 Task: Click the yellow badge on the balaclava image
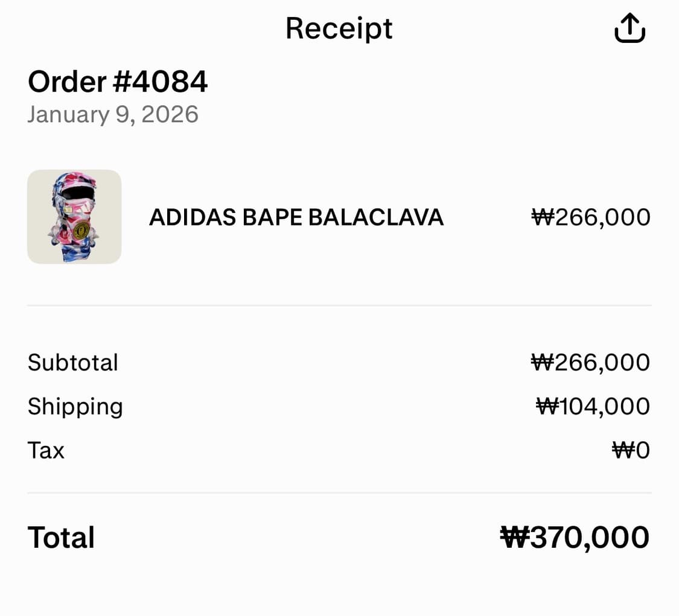click(x=81, y=230)
